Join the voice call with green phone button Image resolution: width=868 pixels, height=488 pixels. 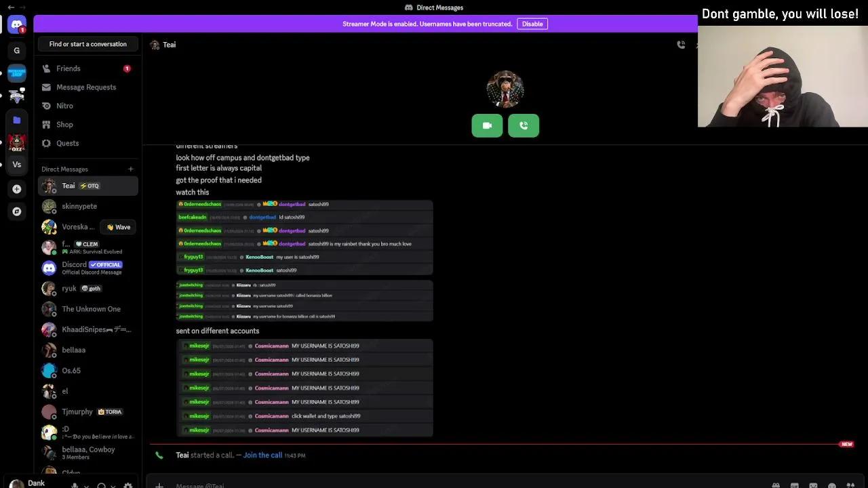524,125
